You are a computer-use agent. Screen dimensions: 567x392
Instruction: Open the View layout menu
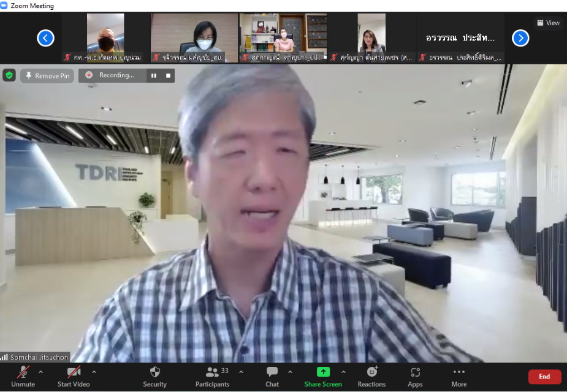[549, 23]
